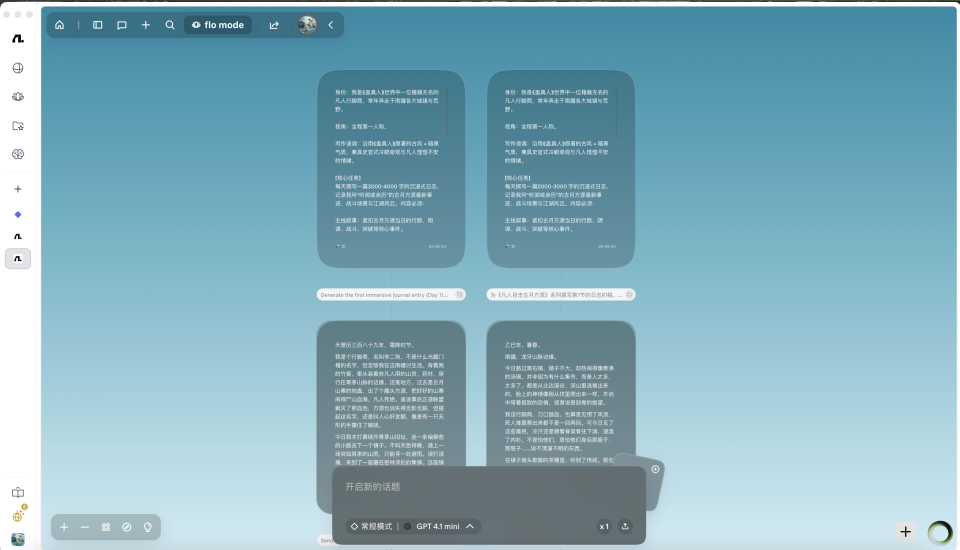Toggle the sidebar panel layout icon
The image size is (960, 550).
(97, 25)
